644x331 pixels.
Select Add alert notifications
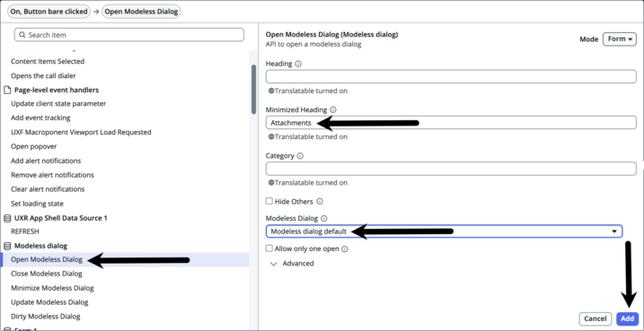tap(46, 161)
